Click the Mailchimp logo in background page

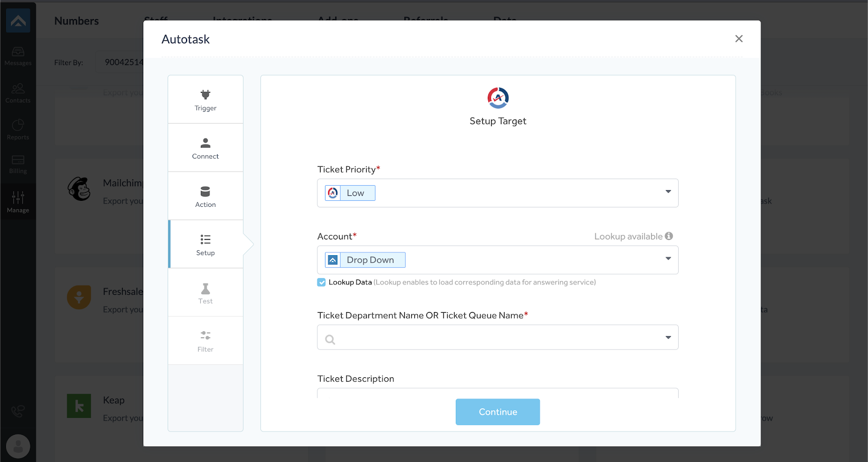coord(79,189)
